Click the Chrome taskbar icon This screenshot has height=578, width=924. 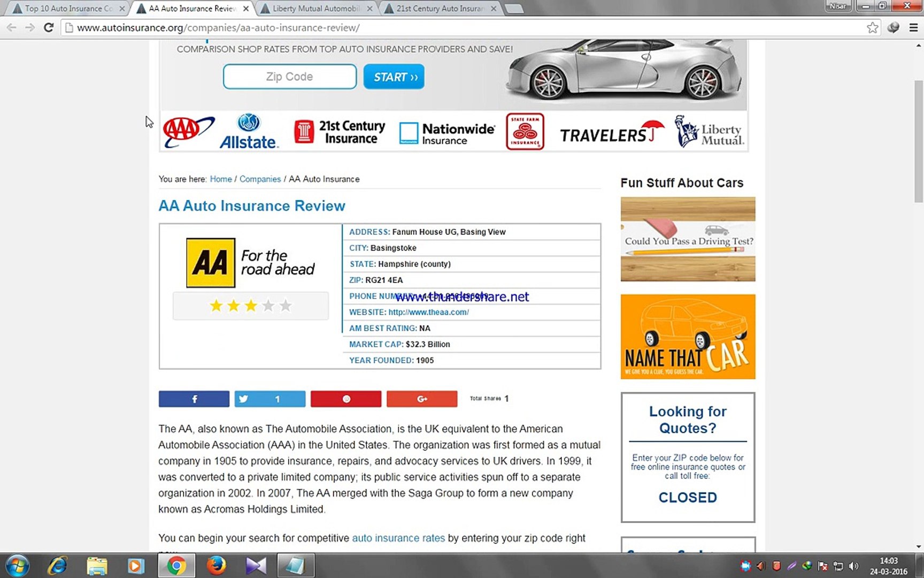click(x=176, y=566)
